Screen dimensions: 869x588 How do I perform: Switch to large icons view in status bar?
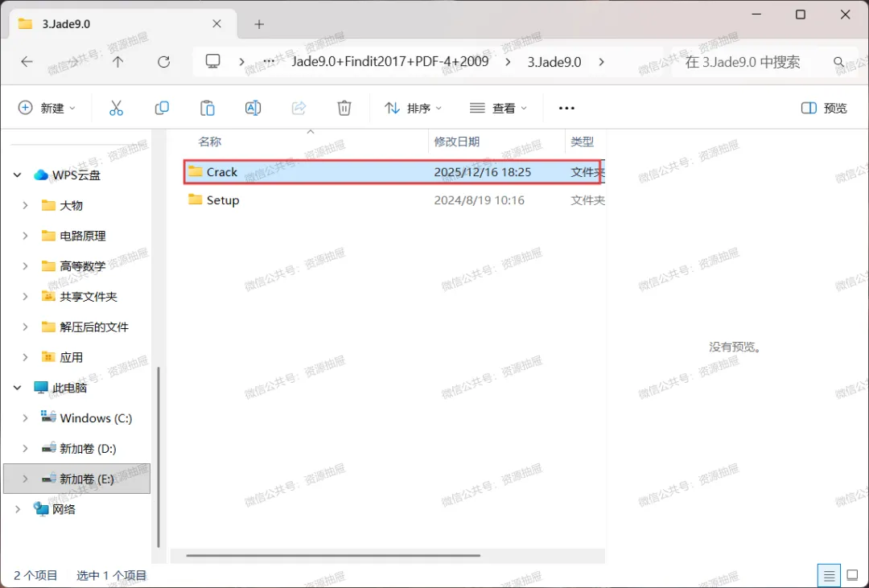(x=852, y=576)
